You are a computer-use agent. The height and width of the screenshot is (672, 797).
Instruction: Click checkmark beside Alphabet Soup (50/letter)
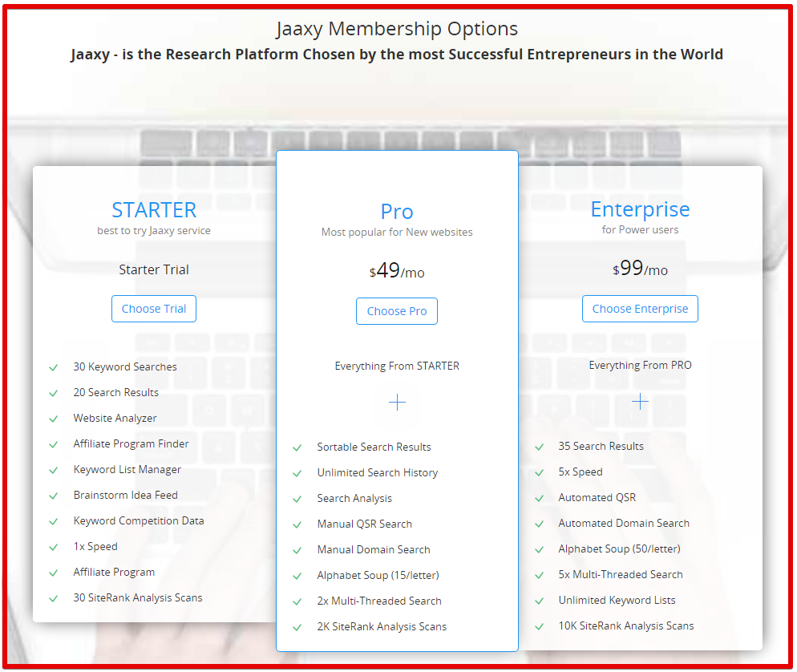click(x=540, y=549)
